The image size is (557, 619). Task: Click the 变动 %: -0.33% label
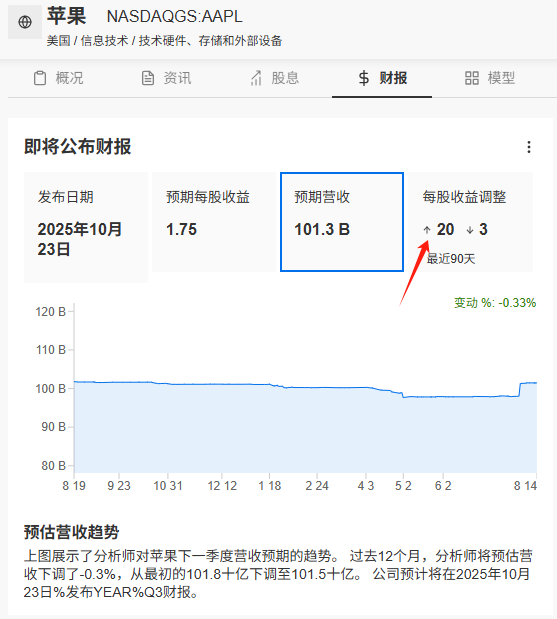click(495, 303)
